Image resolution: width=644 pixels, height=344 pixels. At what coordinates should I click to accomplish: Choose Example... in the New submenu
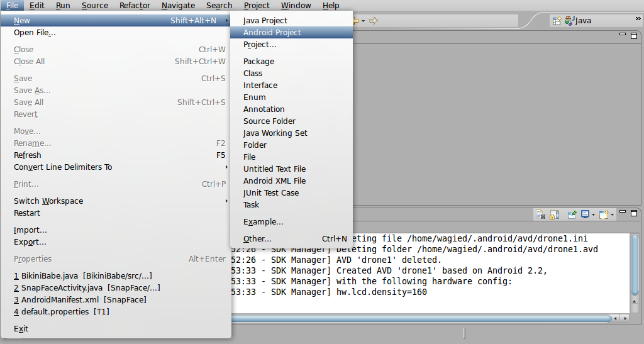click(292, 221)
